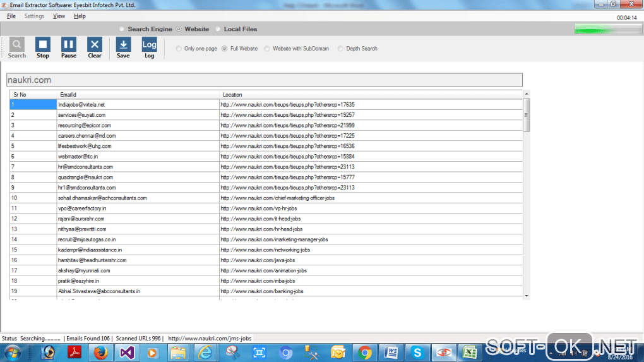Select email services@suyati.com
This screenshot has width=644, height=362.
pos(81,115)
